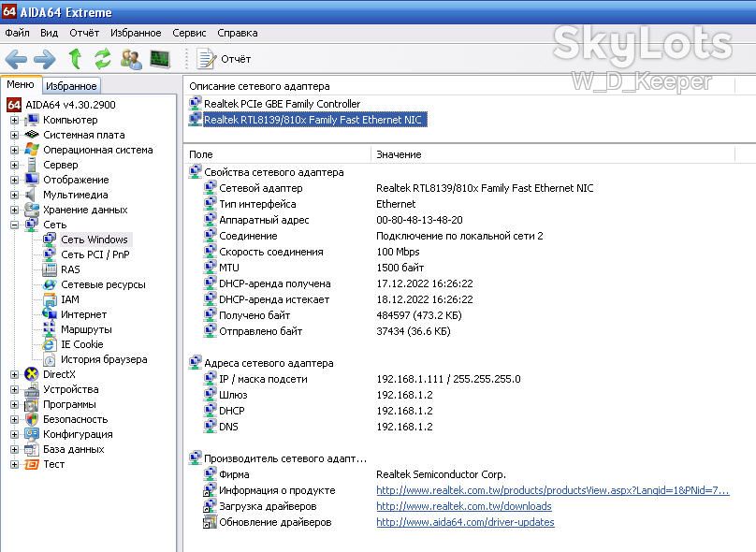Open the aida64.com driver-updates link
756x552 pixels.
click(465, 522)
